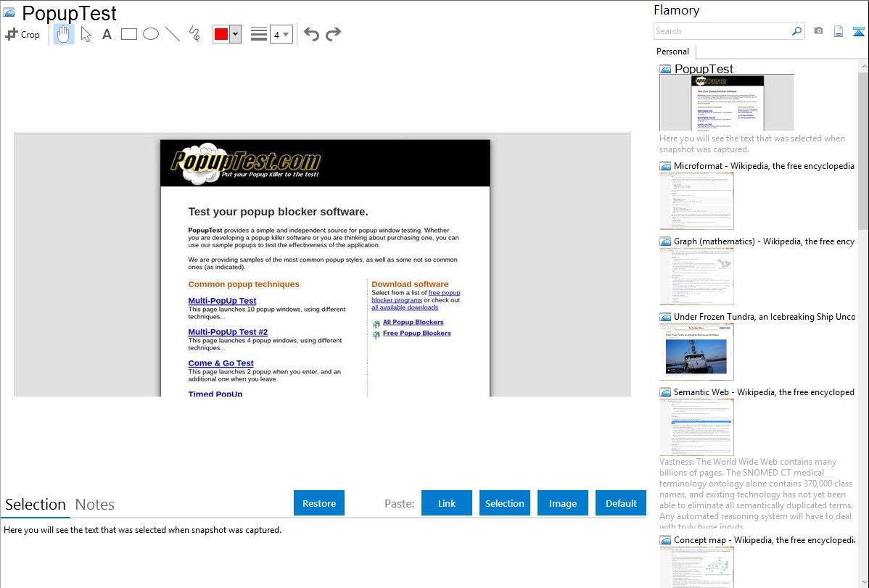The width and height of the screenshot is (869, 588).
Task: Open the Personal tab
Action: [x=673, y=51]
